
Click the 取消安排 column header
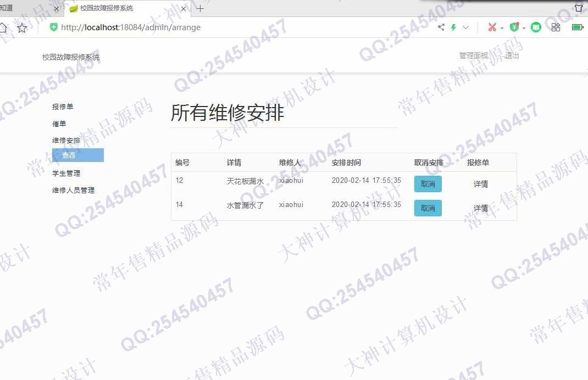point(429,163)
